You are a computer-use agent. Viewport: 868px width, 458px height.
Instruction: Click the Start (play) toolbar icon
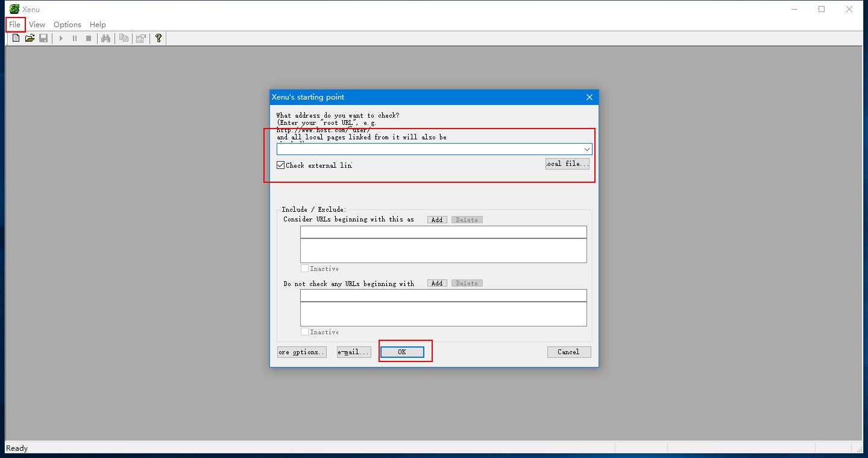point(61,38)
